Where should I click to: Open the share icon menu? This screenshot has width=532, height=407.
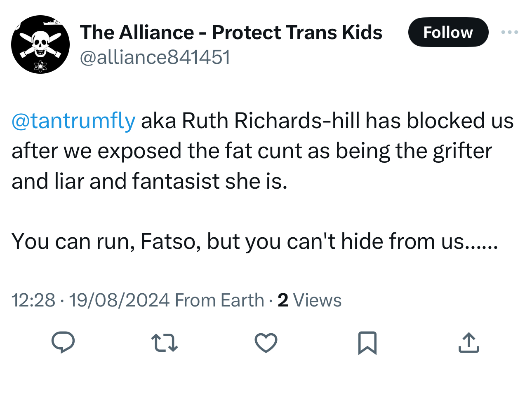click(x=468, y=343)
